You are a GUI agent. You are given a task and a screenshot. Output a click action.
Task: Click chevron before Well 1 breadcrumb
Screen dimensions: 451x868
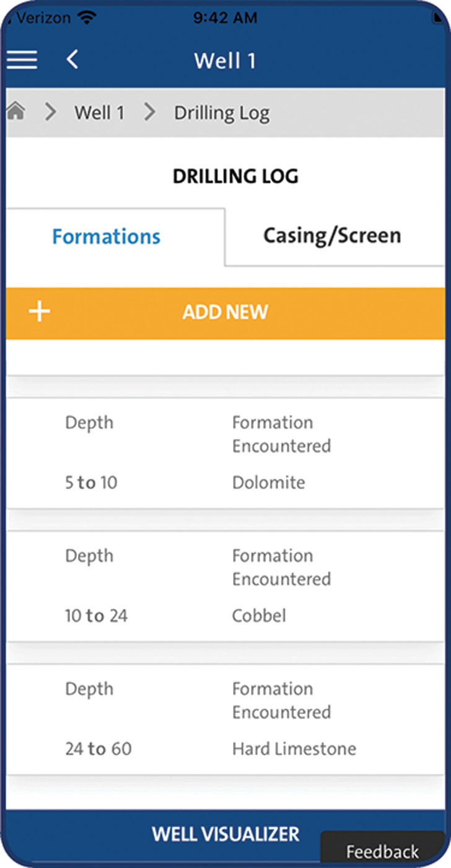(50, 112)
